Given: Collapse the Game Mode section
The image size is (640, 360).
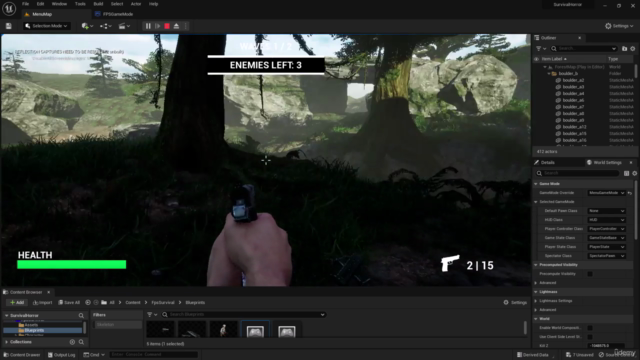Looking at the screenshot, I should coord(536,184).
